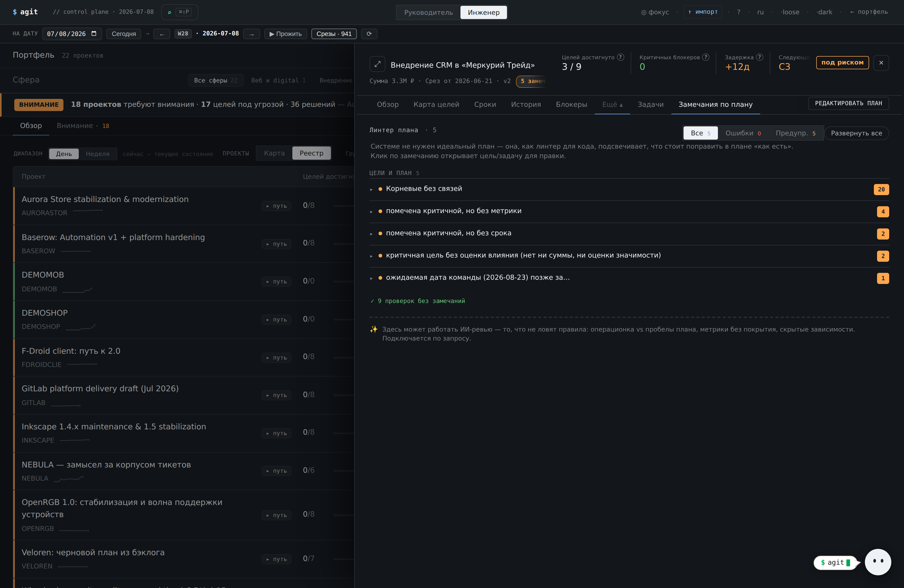The height and width of the screenshot is (588, 904).
Task: Expand путь for Baserow project
Action: (x=276, y=244)
